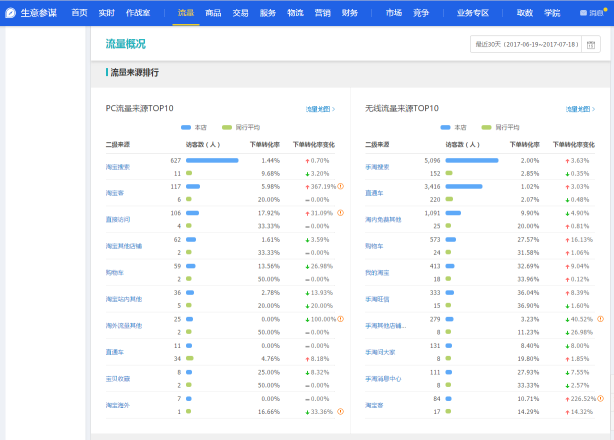Open 购物车 source in wireless table

pos(374,246)
